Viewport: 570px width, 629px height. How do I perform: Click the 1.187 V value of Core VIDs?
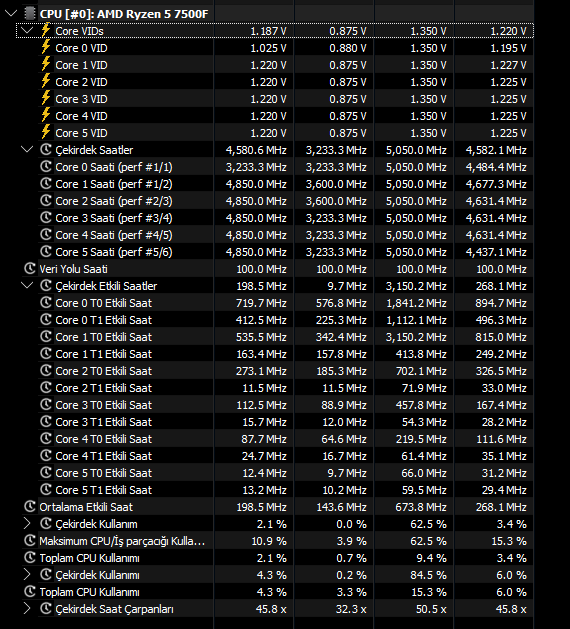(268, 31)
